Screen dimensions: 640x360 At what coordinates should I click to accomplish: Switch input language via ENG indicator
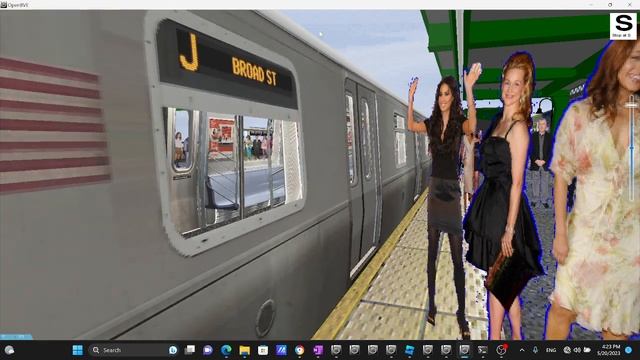[x=551, y=350]
